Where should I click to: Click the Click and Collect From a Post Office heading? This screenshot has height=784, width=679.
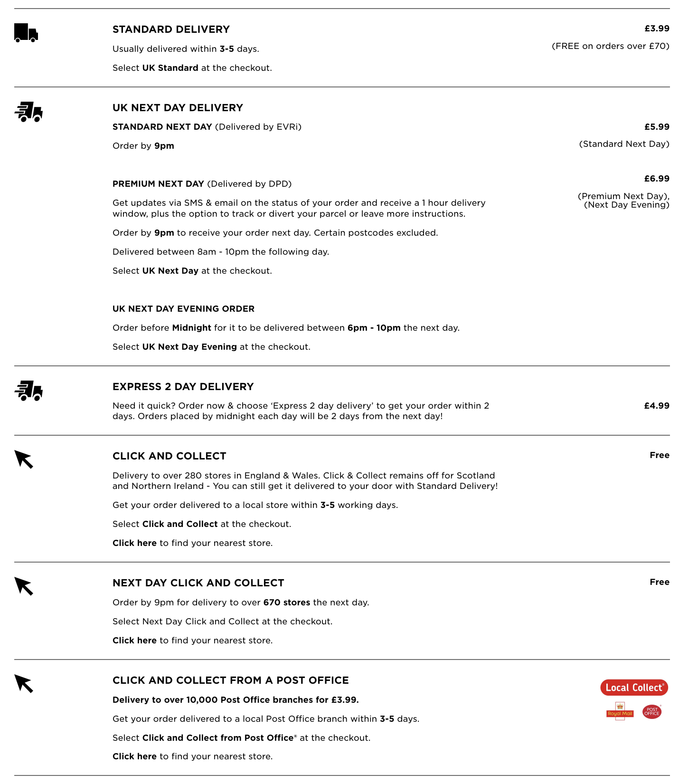pyautogui.click(x=230, y=680)
